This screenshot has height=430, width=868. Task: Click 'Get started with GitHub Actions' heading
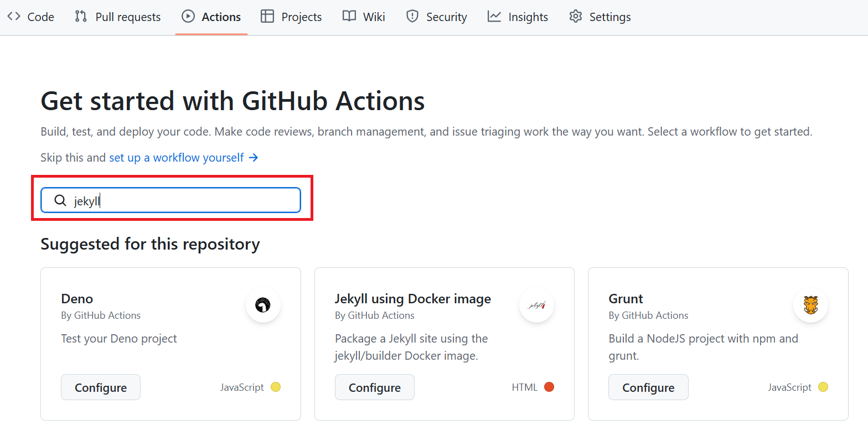[x=233, y=101]
